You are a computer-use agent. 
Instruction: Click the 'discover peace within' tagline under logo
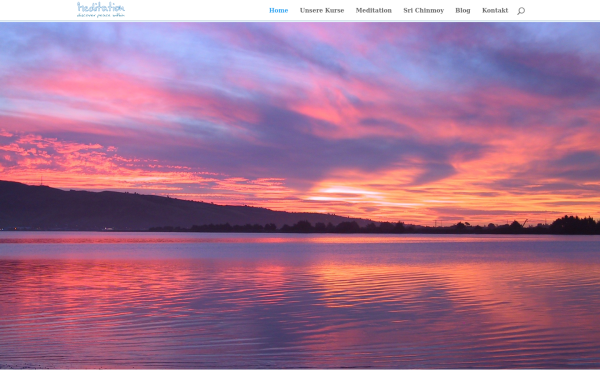click(101, 15)
